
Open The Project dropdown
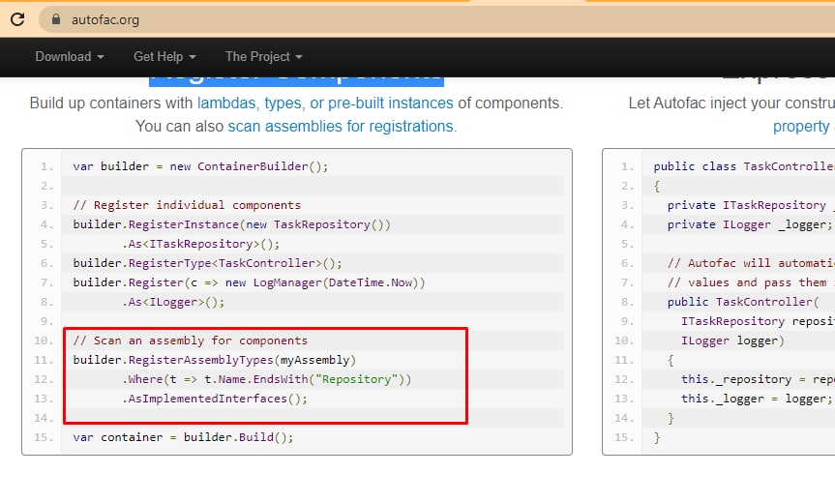[263, 56]
